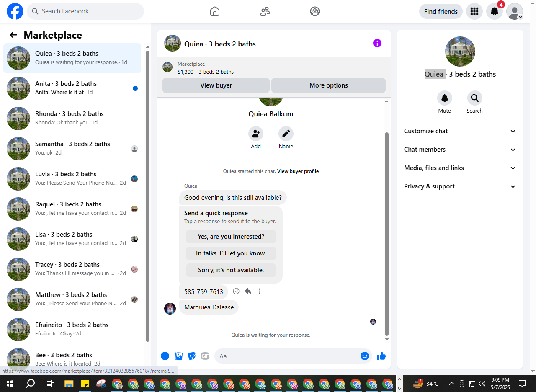This screenshot has width=536, height=392.
Task: Open the Efraincito 3 beds 2 baths chat
Action: [72, 330]
